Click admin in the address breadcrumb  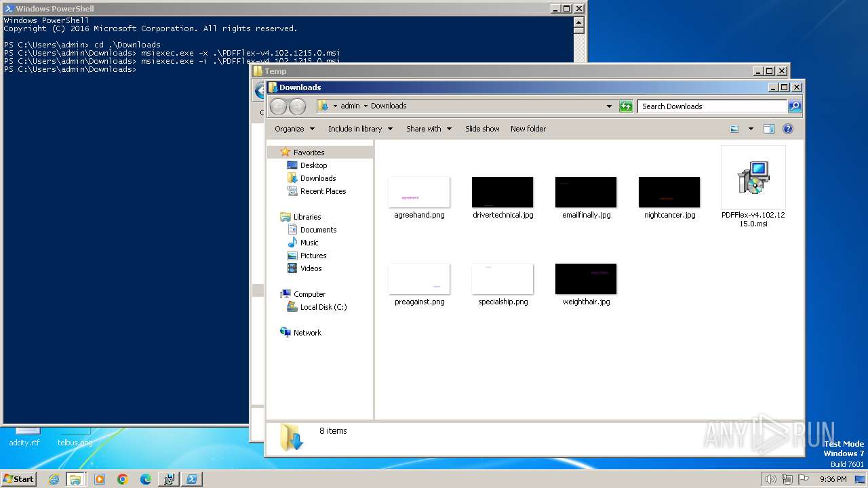[350, 106]
